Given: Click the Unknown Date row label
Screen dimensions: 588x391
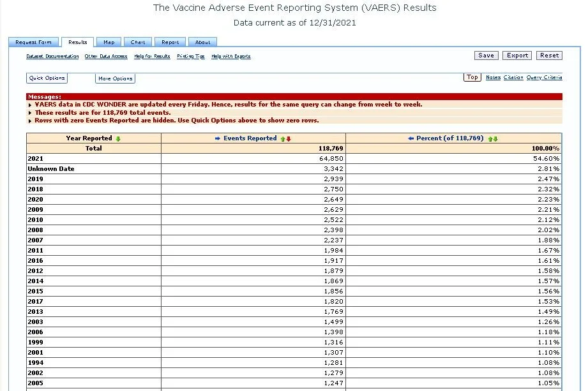Looking at the screenshot, I should (x=51, y=169).
